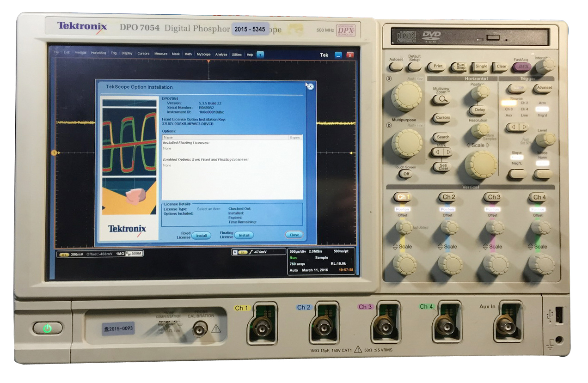Click the horizontal Delay button
This screenshot has height=383, width=588.
click(478, 110)
